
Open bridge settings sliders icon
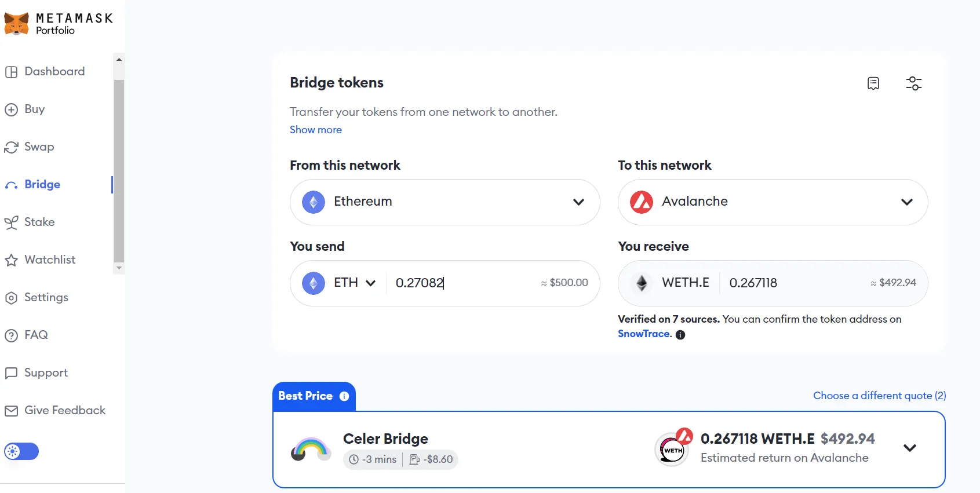913,83
